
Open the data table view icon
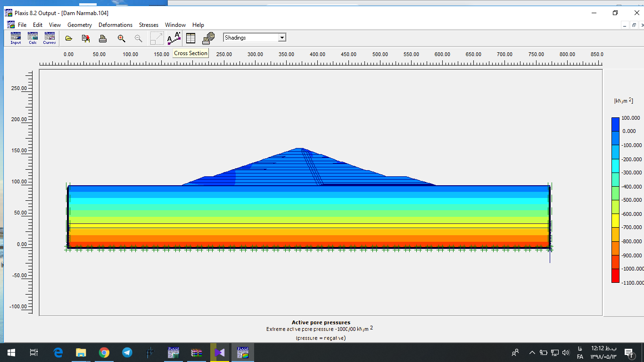[190, 38]
